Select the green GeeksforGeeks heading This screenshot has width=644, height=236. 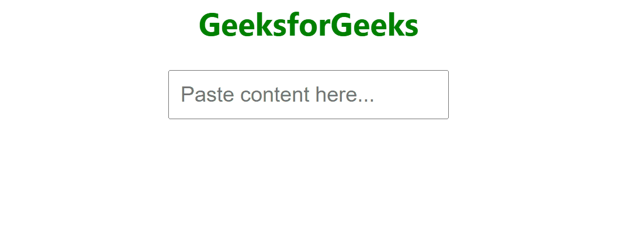coord(309,25)
